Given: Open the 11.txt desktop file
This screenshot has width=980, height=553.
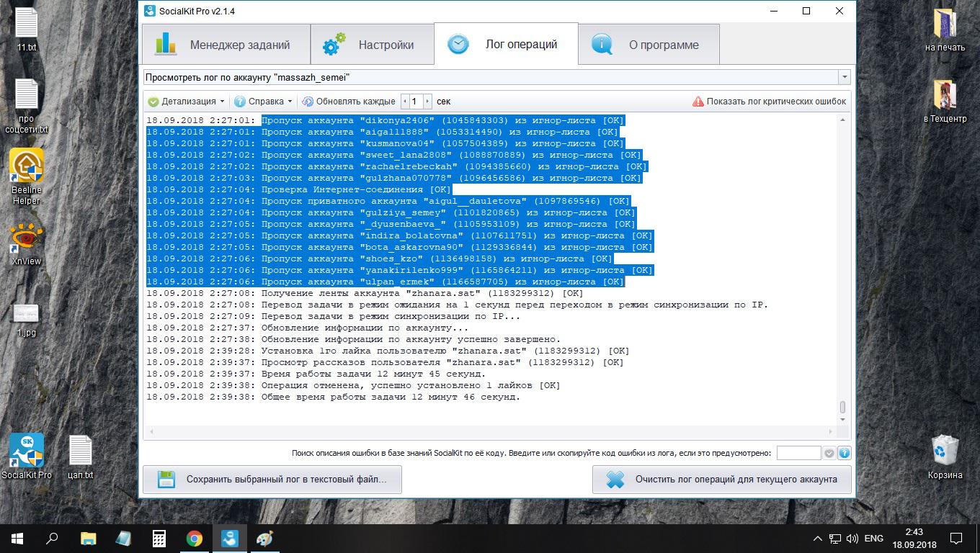Looking at the screenshot, I should pos(27,29).
